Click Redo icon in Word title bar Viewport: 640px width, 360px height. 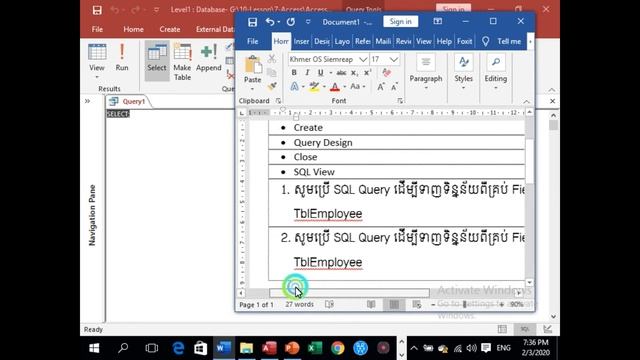coord(291,22)
